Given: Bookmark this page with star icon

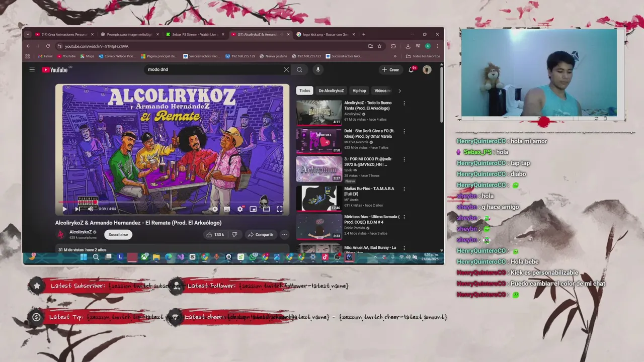Looking at the screenshot, I should tap(379, 46).
